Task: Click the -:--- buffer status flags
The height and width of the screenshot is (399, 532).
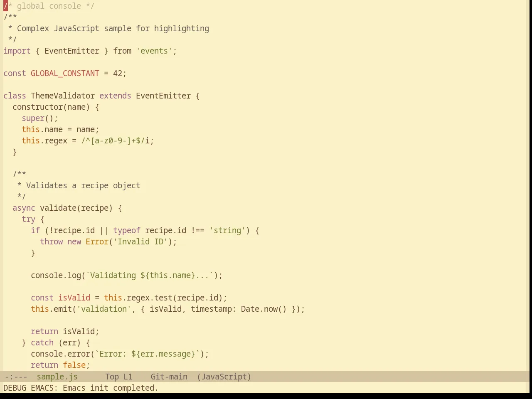Action: (16, 377)
